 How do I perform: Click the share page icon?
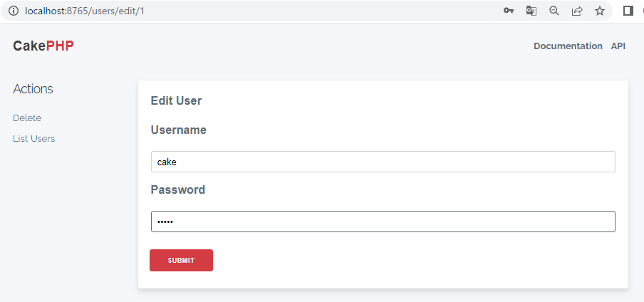pyautogui.click(x=577, y=11)
